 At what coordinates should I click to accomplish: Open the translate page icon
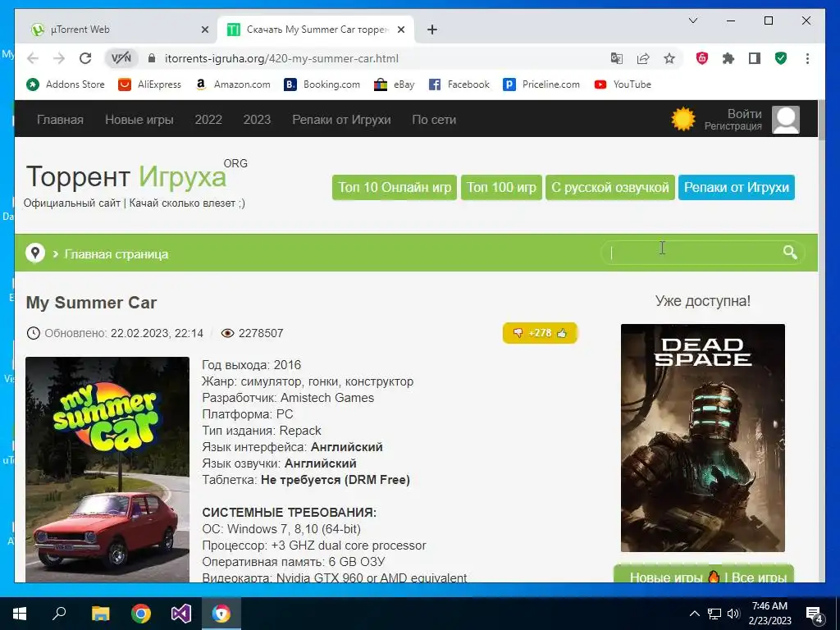[617, 58]
